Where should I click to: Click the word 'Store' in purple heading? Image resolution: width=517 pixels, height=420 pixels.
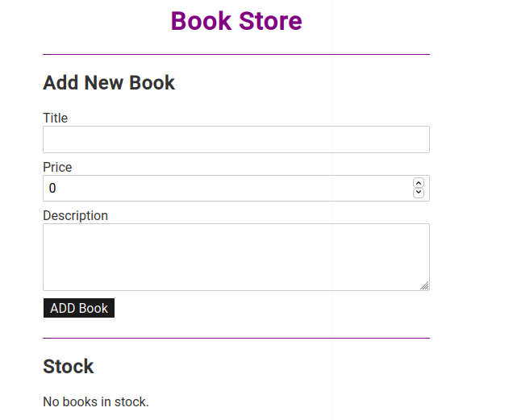(x=265, y=21)
